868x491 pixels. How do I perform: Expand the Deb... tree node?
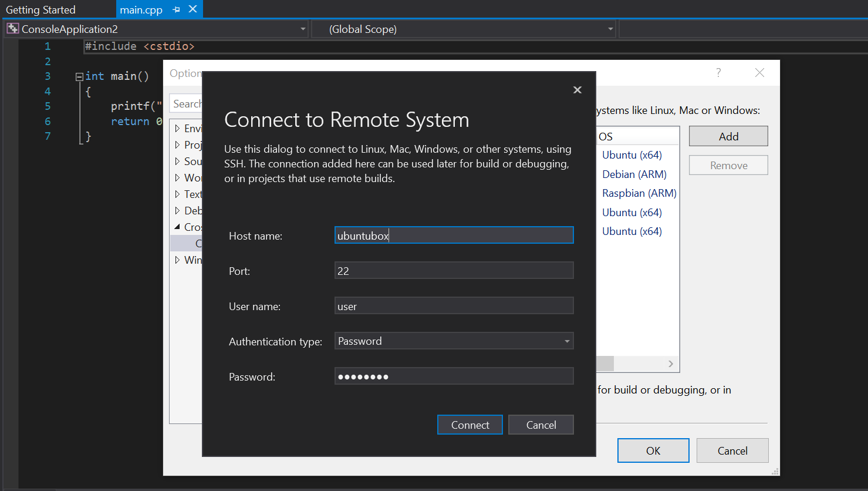pos(177,210)
